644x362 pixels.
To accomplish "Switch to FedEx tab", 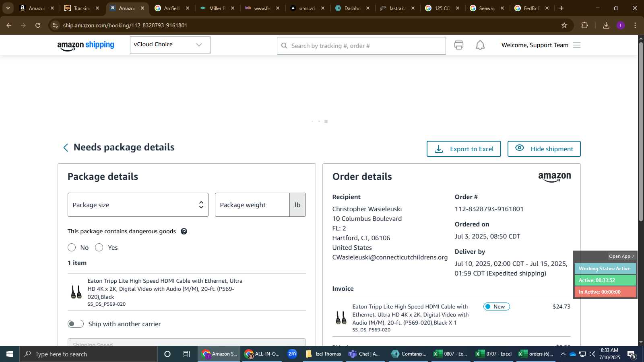I will coord(531,8).
